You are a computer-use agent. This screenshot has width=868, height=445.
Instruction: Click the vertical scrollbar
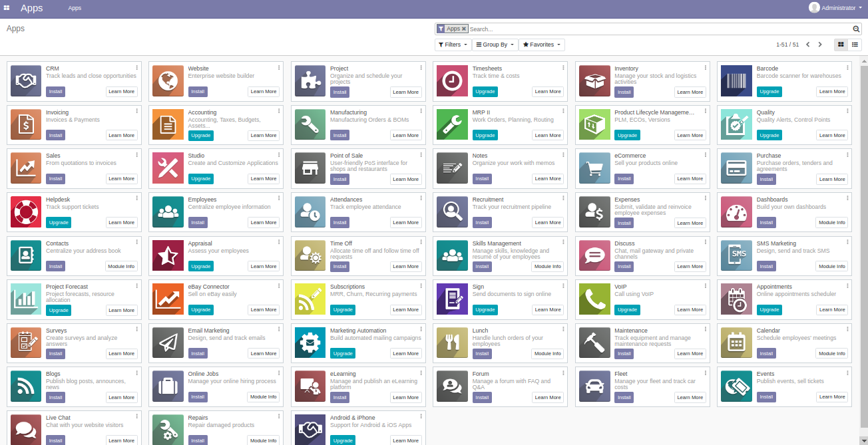click(864, 246)
